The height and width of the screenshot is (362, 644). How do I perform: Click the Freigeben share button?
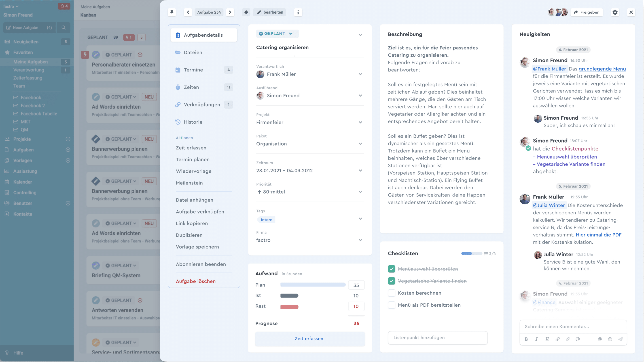pos(587,12)
